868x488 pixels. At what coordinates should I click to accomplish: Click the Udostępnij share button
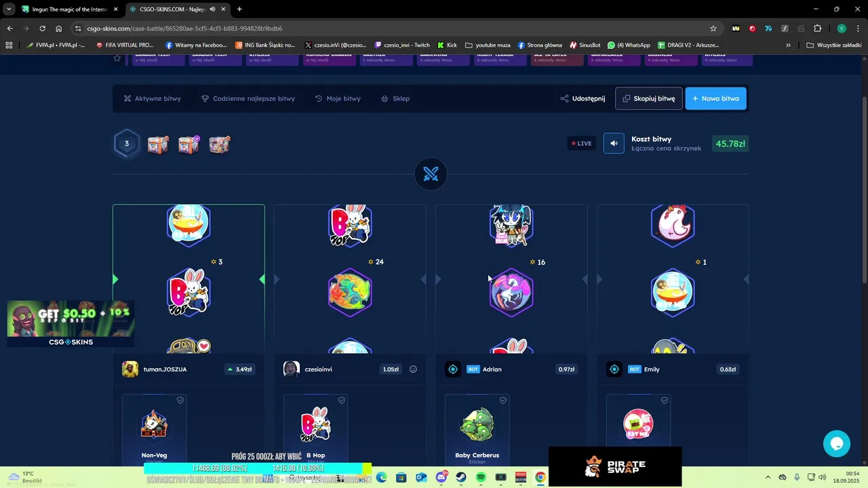coord(583,98)
